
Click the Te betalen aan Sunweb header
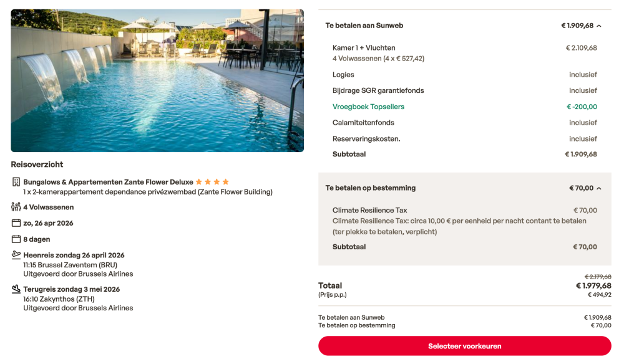click(x=364, y=26)
